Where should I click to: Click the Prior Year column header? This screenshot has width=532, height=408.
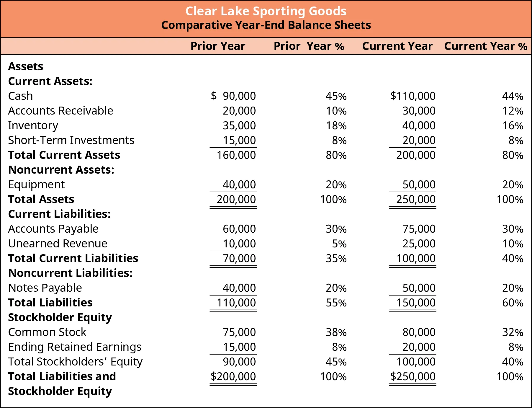point(218,46)
